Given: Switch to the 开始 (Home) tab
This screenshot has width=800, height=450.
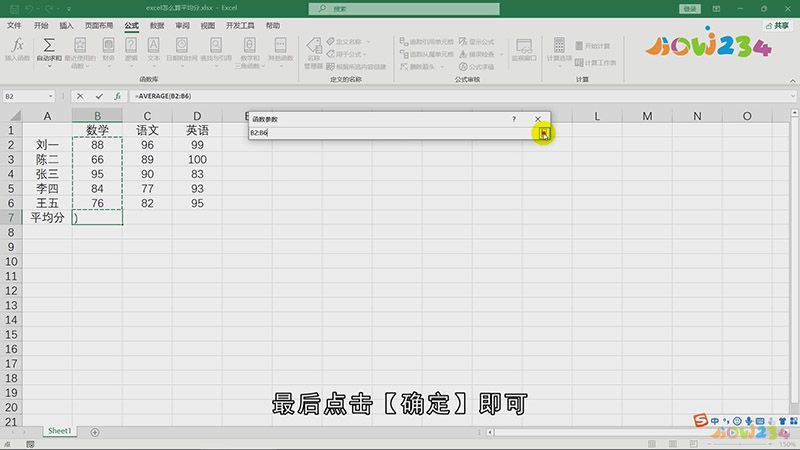Looking at the screenshot, I should click(41, 26).
